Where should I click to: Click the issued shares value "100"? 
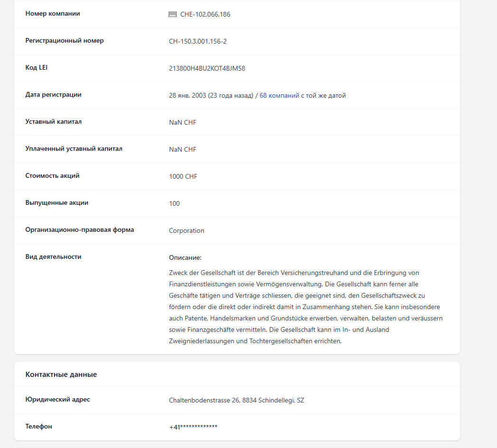click(x=175, y=203)
